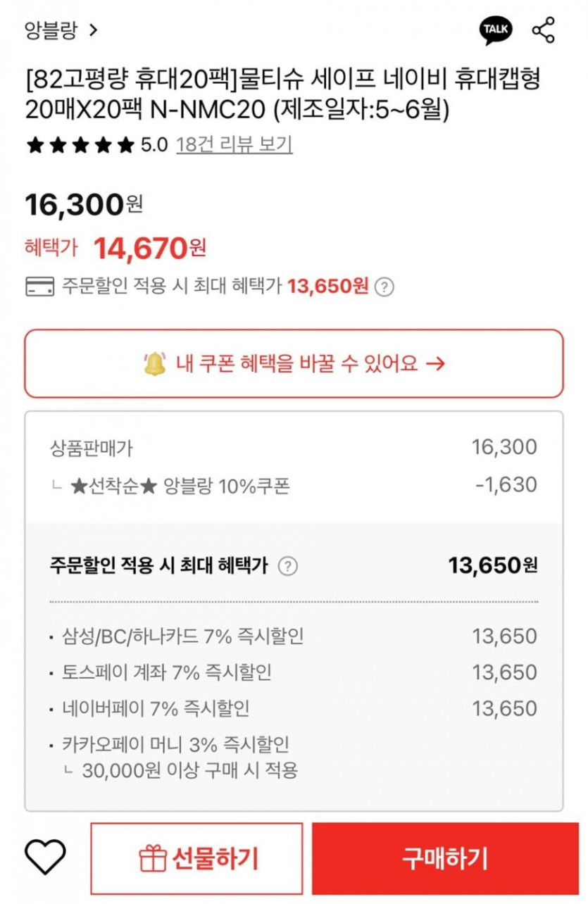The width and height of the screenshot is (588, 904).
Task: Tap the five-star rating icons
Action: click(80, 146)
